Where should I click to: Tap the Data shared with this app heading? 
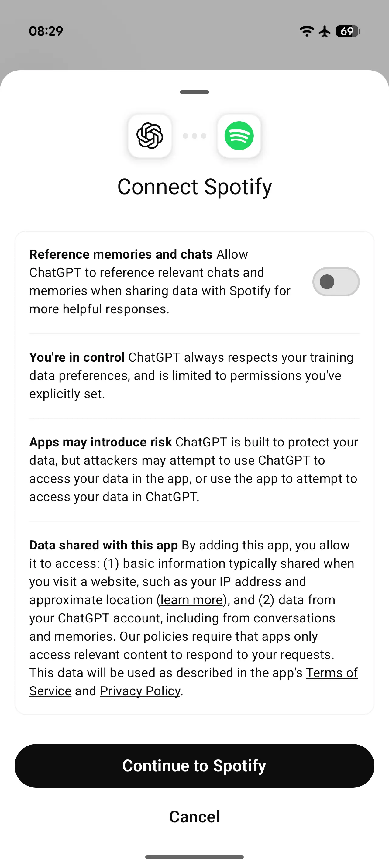103,545
